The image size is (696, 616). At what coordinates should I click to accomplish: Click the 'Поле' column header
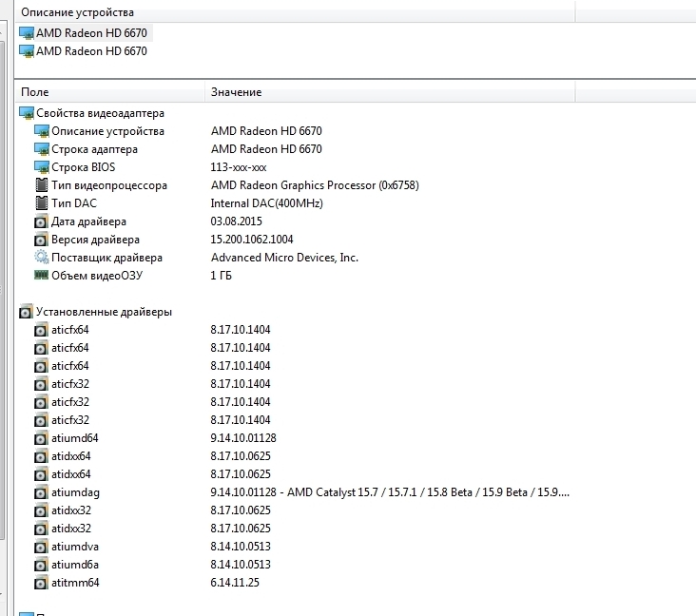pyautogui.click(x=34, y=92)
